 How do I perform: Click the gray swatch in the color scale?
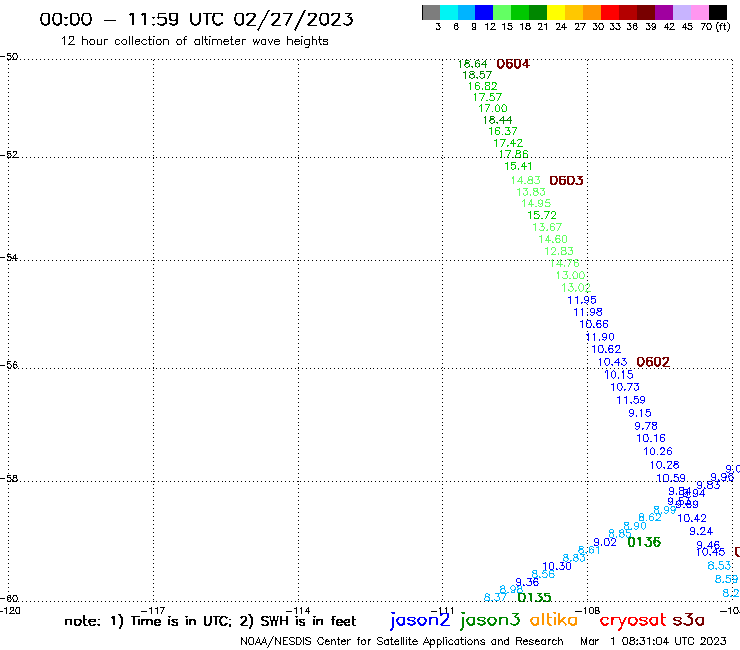431,12
